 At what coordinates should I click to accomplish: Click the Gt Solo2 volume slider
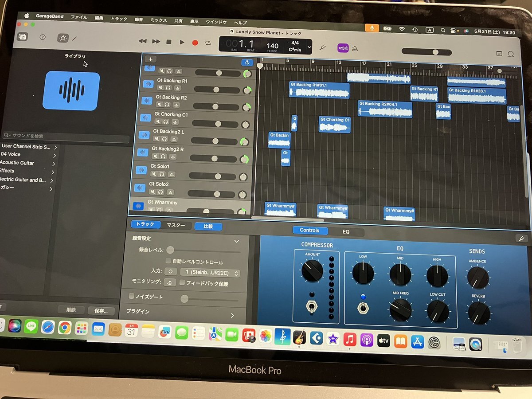pyautogui.click(x=211, y=194)
